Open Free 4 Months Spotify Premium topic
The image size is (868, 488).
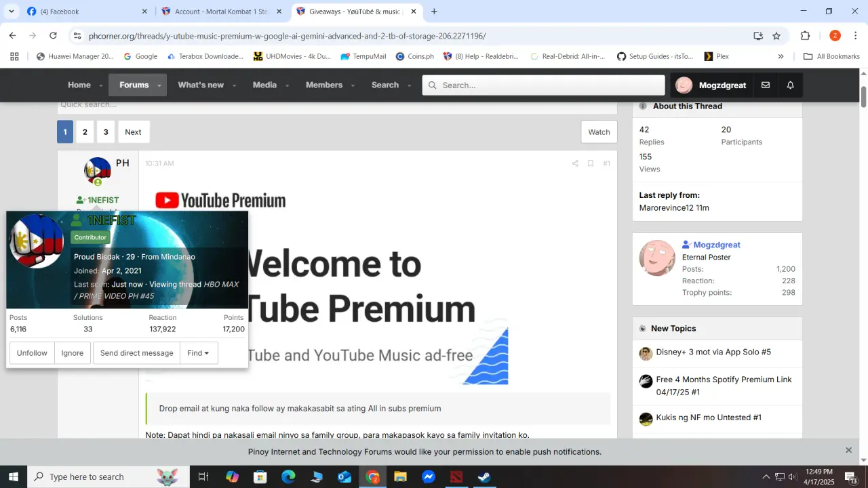(724, 386)
